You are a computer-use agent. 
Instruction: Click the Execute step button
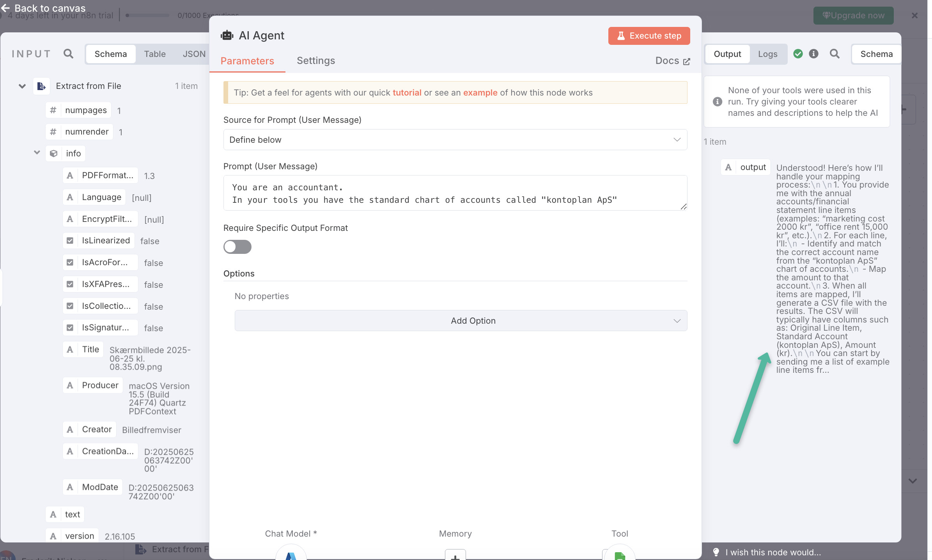tap(649, 36)
